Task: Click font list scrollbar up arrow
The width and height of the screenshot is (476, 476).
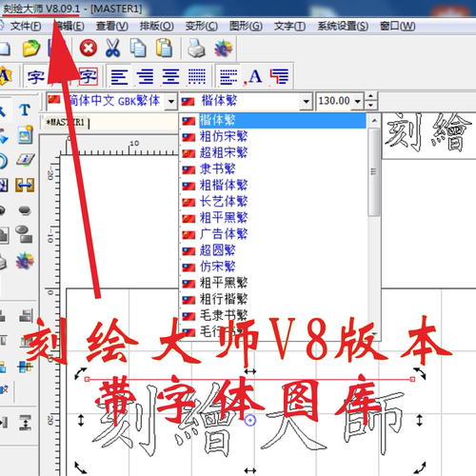Action: pos(374,121)
